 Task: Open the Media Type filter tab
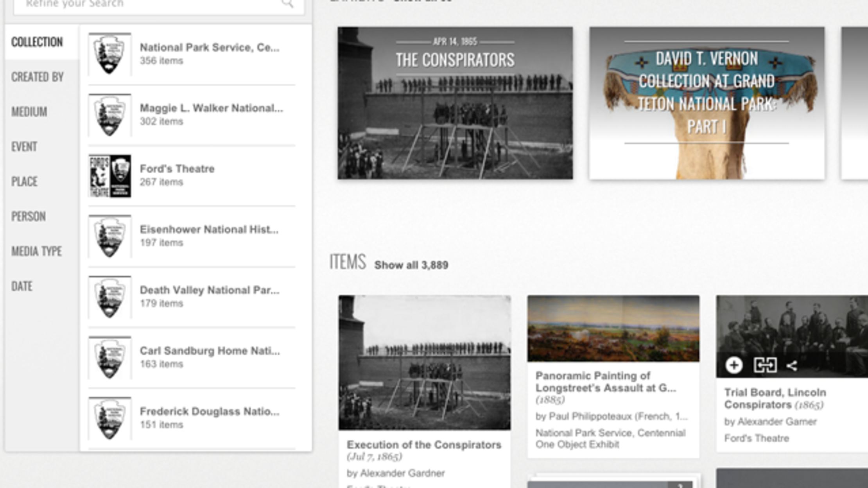click(x=36, y=251)
